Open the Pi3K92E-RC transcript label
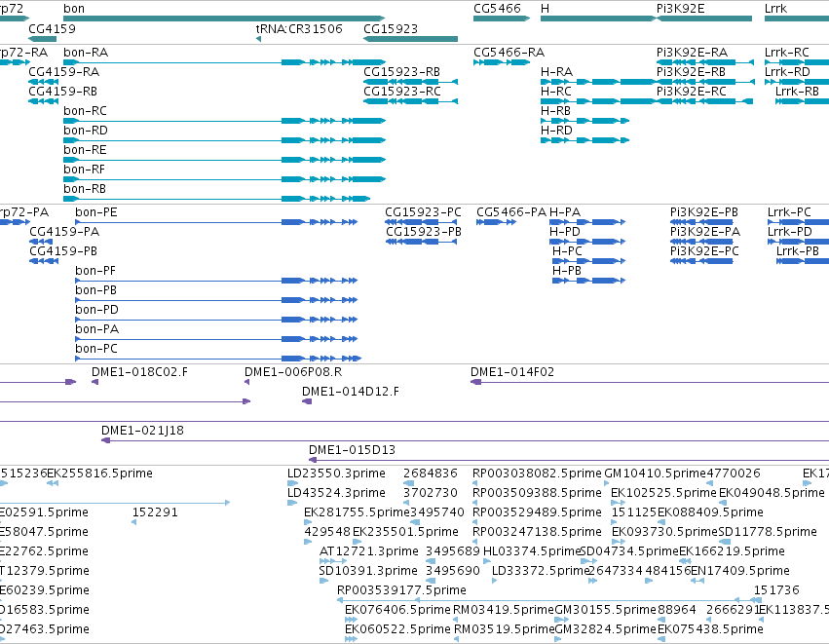829x644 pixels. [692, 92]
